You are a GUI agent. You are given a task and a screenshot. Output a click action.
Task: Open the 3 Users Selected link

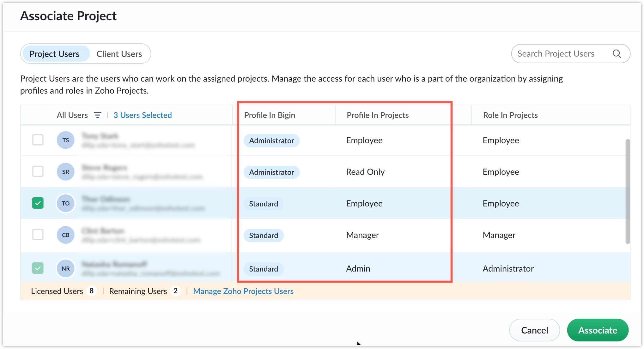pos(143,115)
